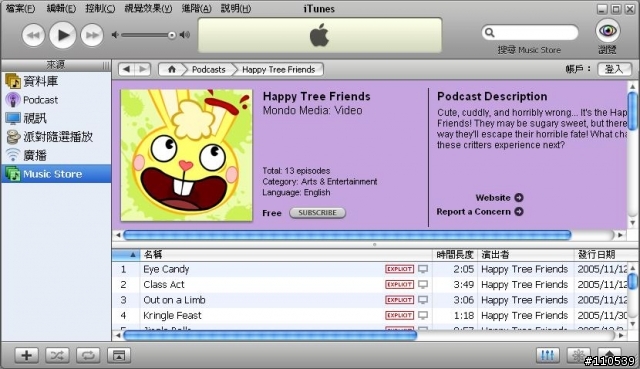Image resolution: width=640 pixels, height=369 pixels.
Task: Mute volume with the small speaker icon
Action: click(x=115, y=35)
